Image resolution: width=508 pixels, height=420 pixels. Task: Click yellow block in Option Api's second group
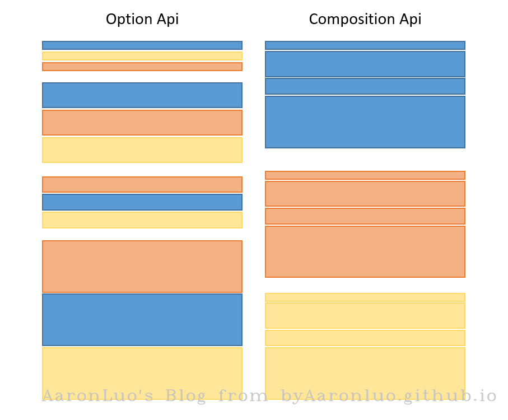[x=142, y=150]
